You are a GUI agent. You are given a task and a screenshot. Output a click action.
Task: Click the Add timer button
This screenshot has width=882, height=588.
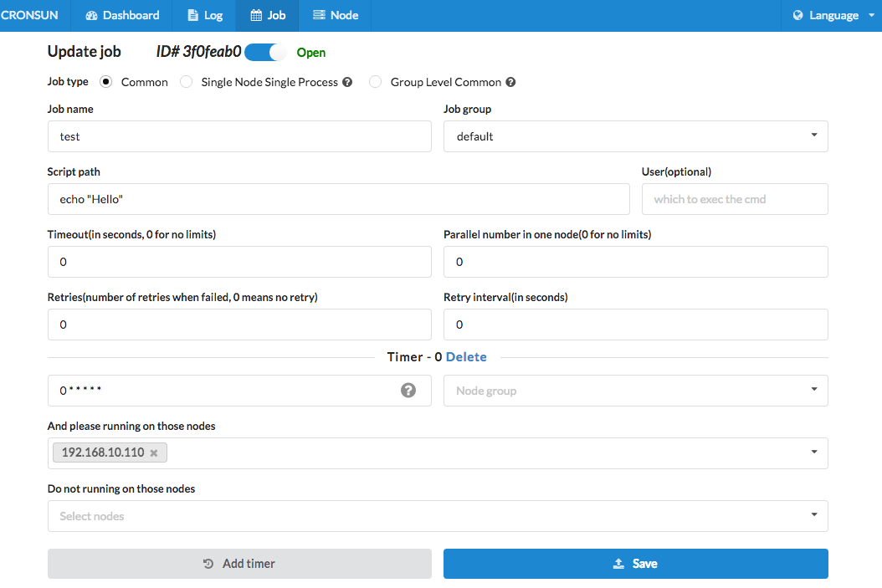pos(239,563)
